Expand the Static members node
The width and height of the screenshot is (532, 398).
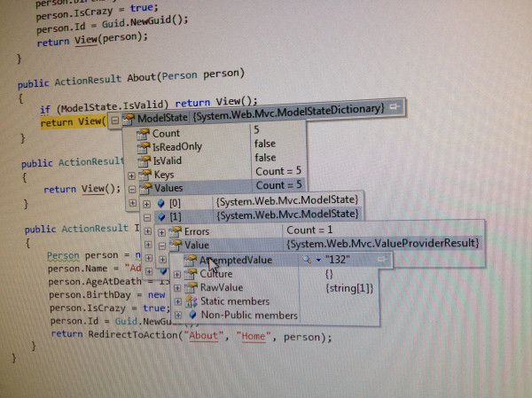[x=178, y=301]
